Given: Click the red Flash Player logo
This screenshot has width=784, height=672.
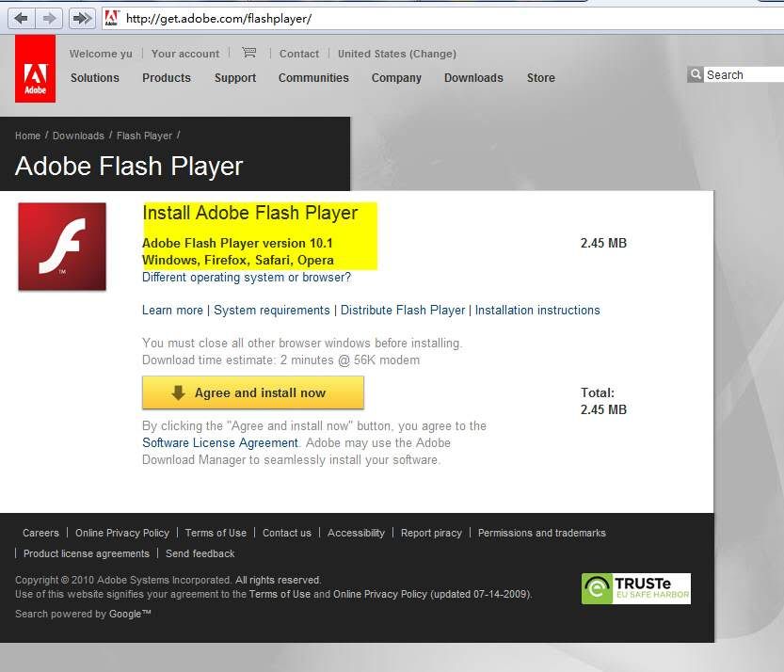Looking at the screenshot, I should tap(62, 247).
